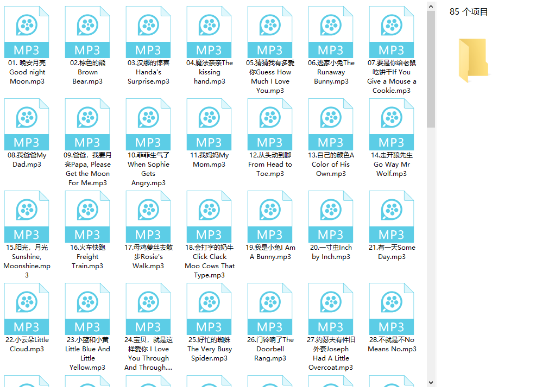Click the 11.我妈妈 My Mom MP3 icon
Viewport: 542px width, 392px height.
tap(209, 124)
